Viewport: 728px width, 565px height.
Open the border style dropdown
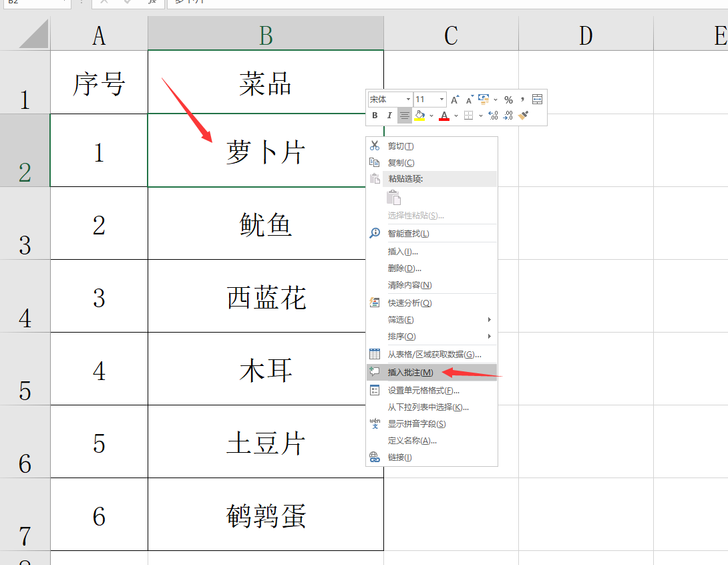pyautogui.click(x=480, y=115)
